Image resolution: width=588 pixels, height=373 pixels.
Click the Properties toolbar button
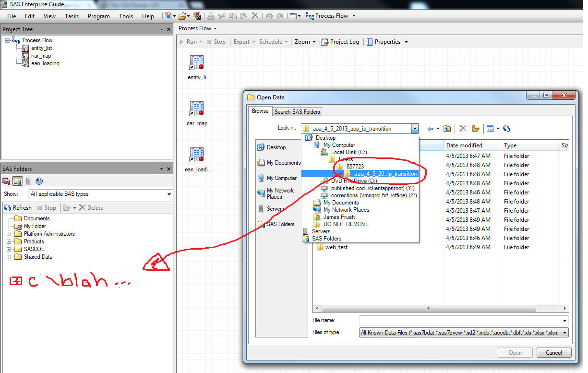[x=383, y=42]
